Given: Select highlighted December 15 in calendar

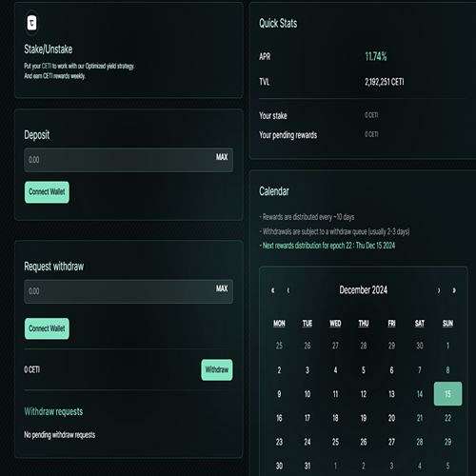Looking at the screenshot, I should 447,394.
